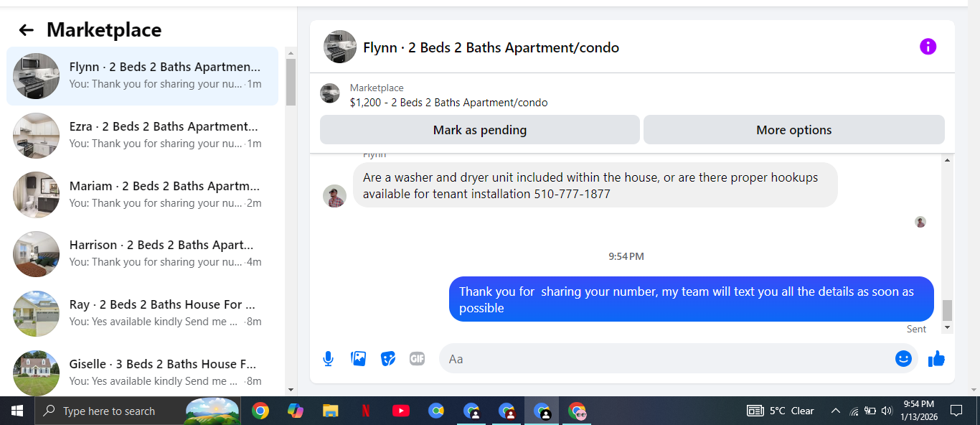This screenshot has width=980, height=425.
Task: Open the purple conversation info icon
Action: (x=928, y=47)
